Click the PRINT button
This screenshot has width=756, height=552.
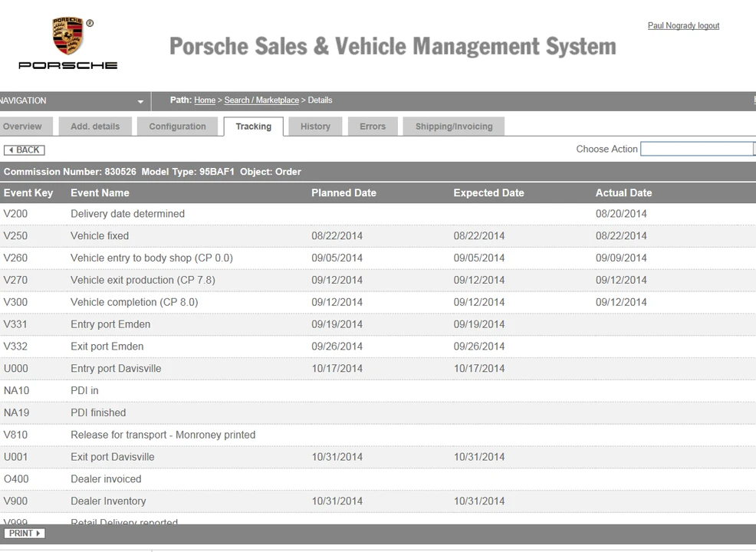click(x=24, y=533)
